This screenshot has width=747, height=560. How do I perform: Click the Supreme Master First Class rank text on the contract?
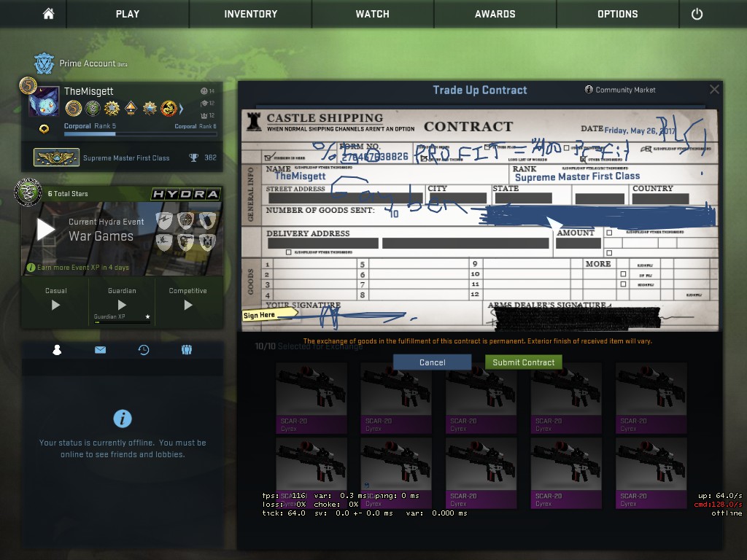click(x=577, y=176)
